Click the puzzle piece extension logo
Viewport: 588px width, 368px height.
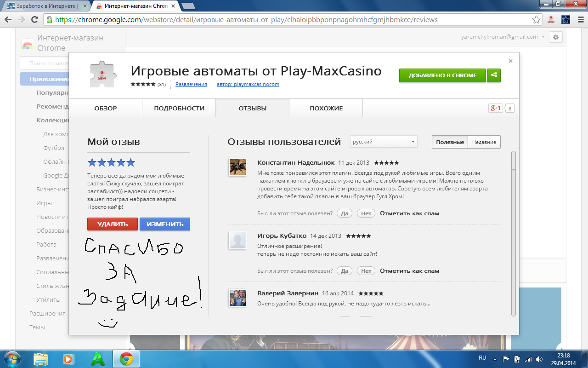click(102, 75)
